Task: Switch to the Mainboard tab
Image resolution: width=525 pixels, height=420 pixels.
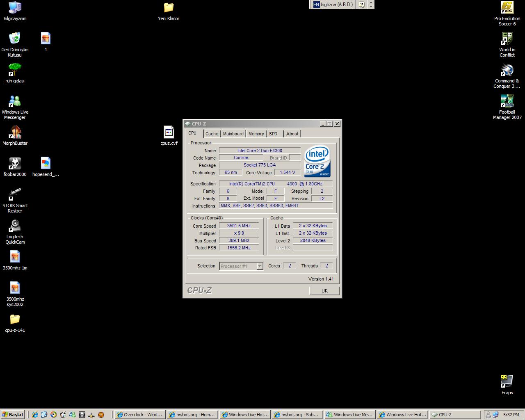Action: 233,134
